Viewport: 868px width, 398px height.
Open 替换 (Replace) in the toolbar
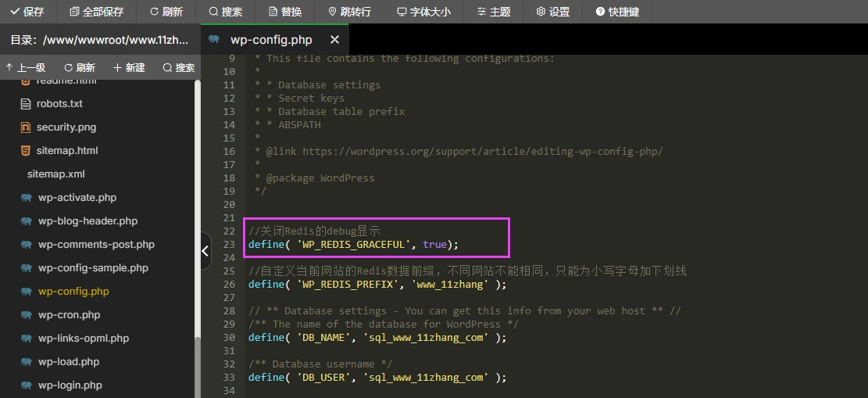(285, 12)
